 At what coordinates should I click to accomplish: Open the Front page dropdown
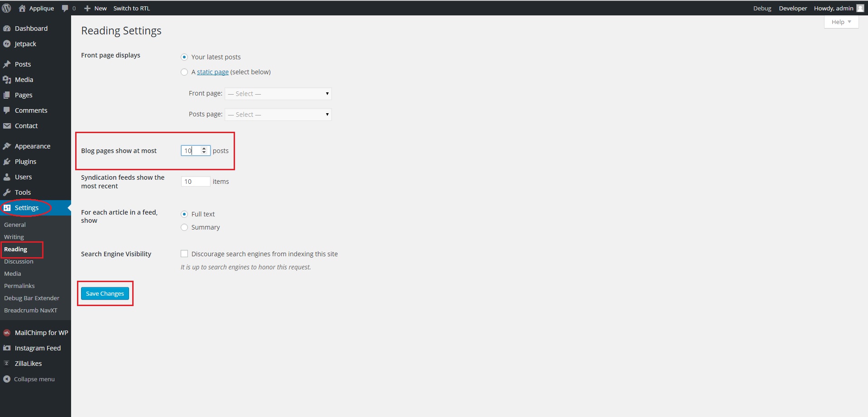278,94
